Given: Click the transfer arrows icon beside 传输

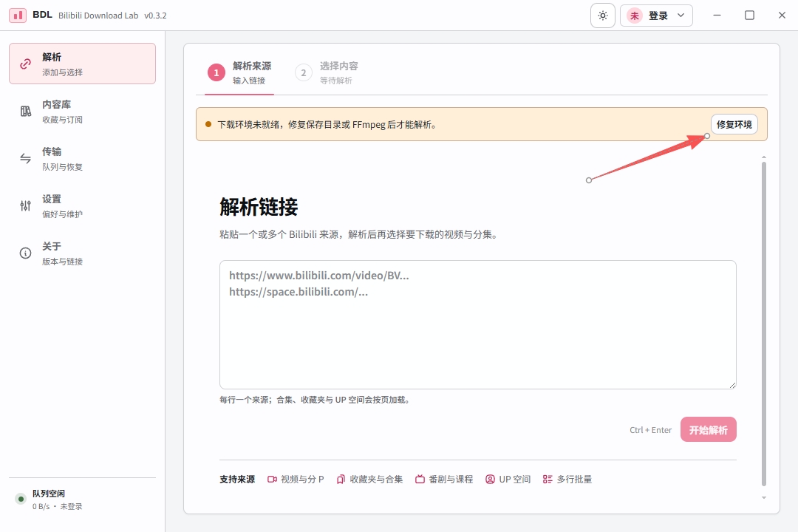Looking at the screenshot, I should tap(25, 158).
